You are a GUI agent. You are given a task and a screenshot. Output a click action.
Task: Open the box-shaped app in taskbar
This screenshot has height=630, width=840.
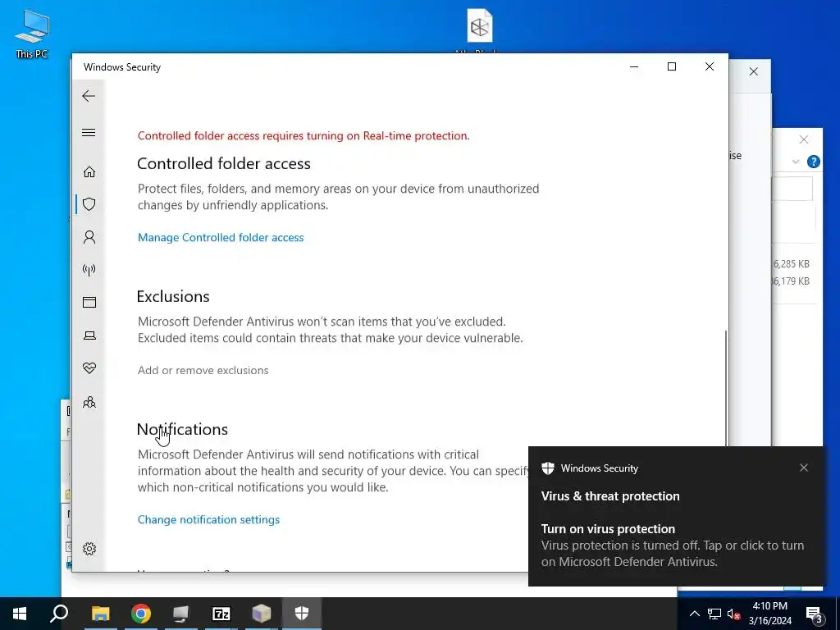(x=262, y=614)
